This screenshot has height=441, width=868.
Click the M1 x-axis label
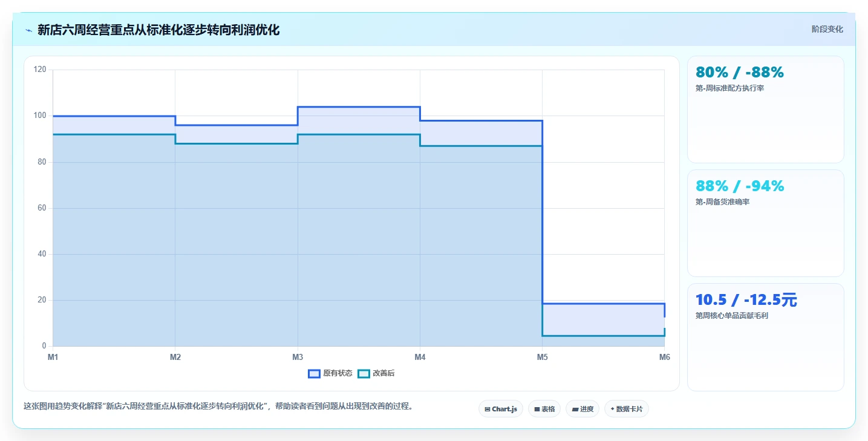(x=53, y=358)
